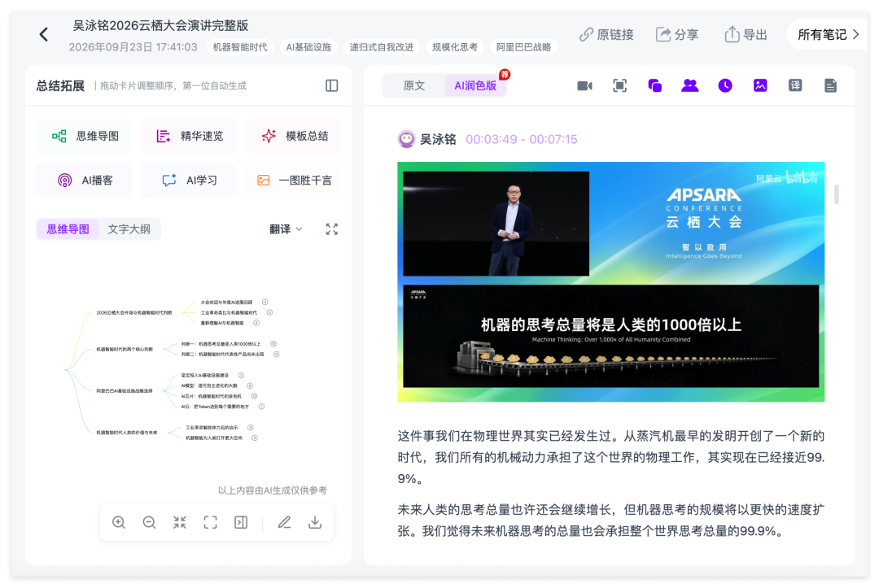Viewport: 879px width, 588px height.
Task: Open the 模板总结 template summary card
Action: tap(294, 136)
